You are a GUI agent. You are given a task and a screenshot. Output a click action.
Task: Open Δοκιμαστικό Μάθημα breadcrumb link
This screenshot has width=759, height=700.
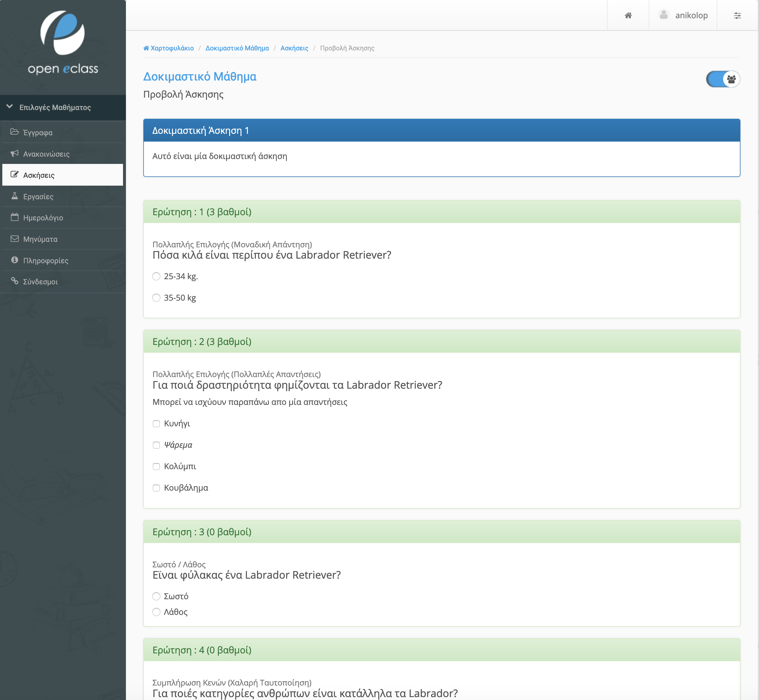(237, 48)
